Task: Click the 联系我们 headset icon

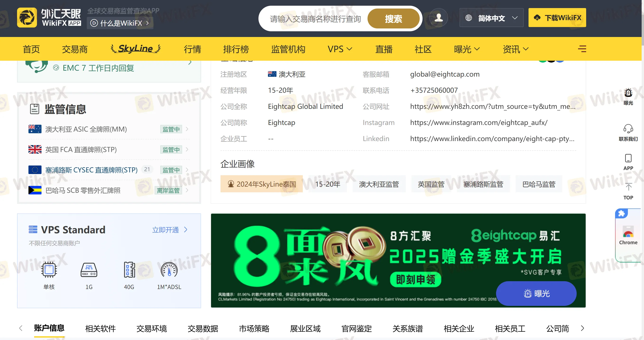Action: (628, 129)
